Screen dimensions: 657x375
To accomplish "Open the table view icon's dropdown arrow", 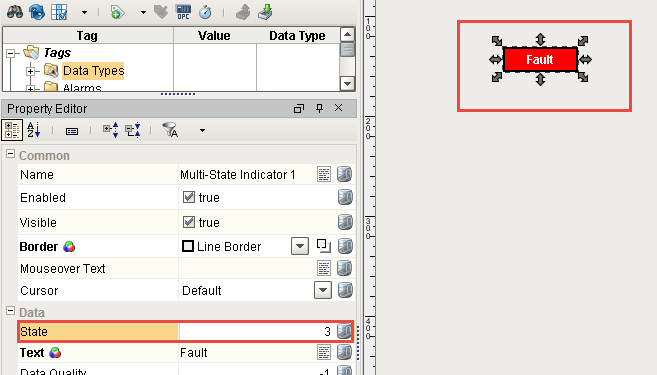I will pos(84,13).
